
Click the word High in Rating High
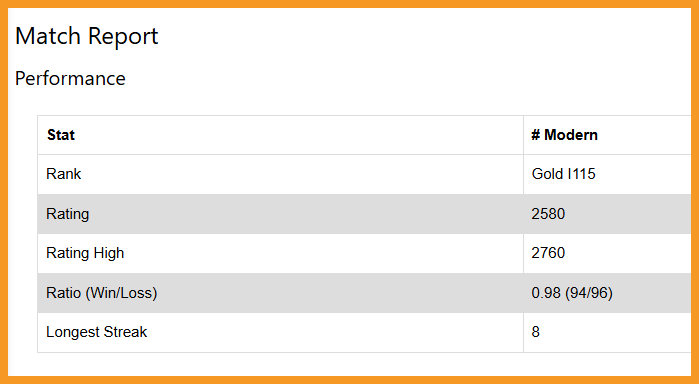pos(108,253)
